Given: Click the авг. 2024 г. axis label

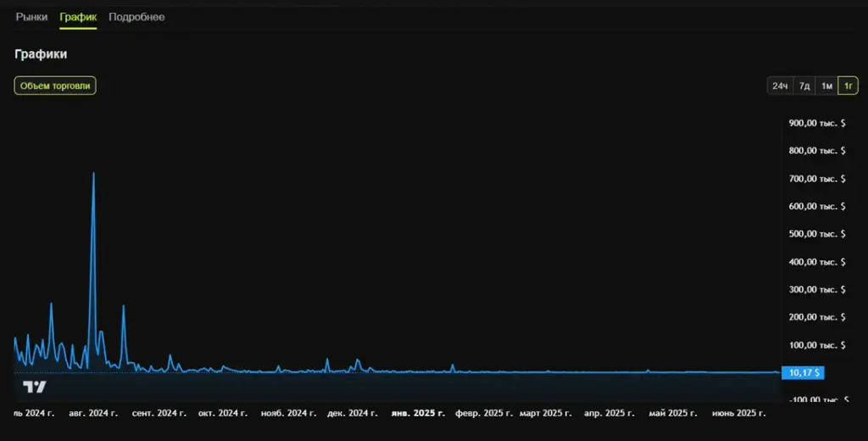Looking at the screenshot, I should tap(93, 413).
